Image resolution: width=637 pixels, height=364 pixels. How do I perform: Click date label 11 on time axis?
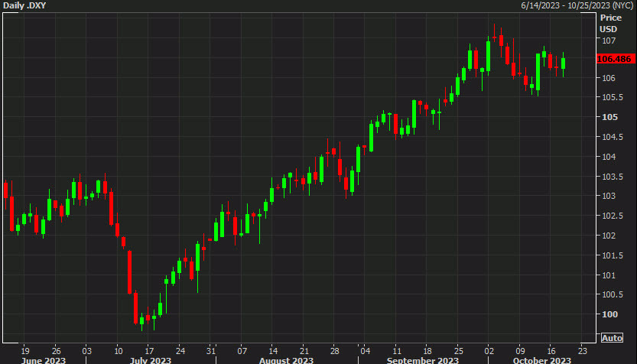396,351
